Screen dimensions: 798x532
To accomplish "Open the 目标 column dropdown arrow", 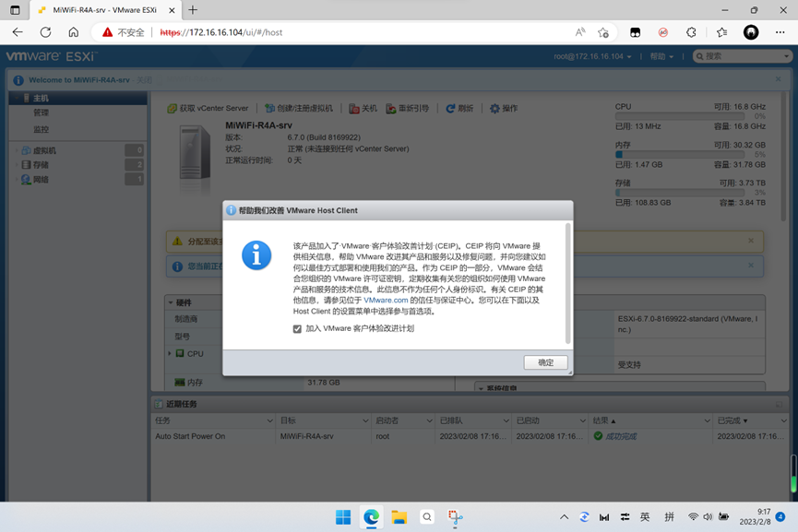I will (x=365, y=421).
